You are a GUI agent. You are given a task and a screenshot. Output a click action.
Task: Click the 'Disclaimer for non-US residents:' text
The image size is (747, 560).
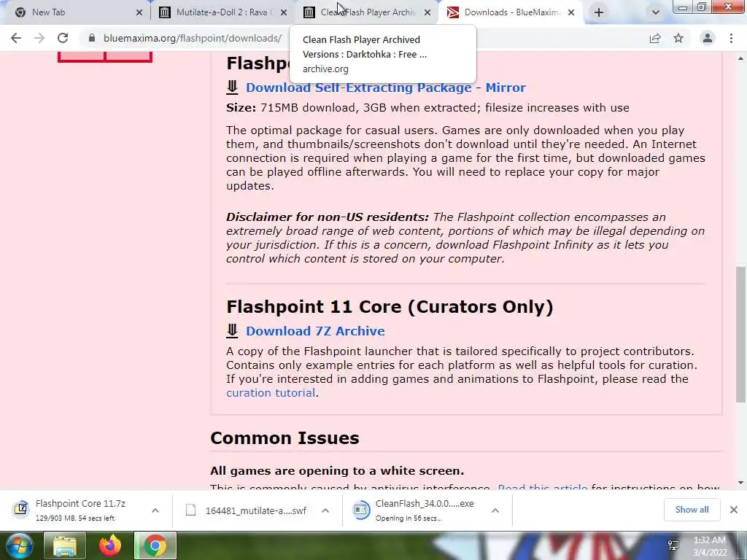tap(328, 217)
